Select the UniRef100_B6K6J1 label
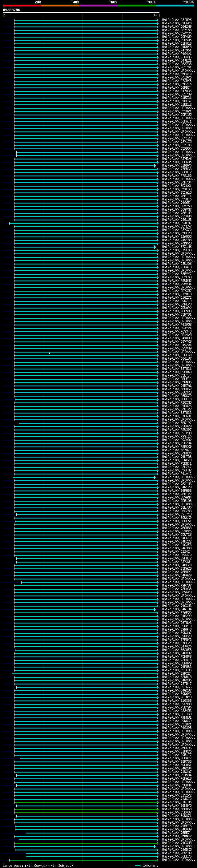 177,121
